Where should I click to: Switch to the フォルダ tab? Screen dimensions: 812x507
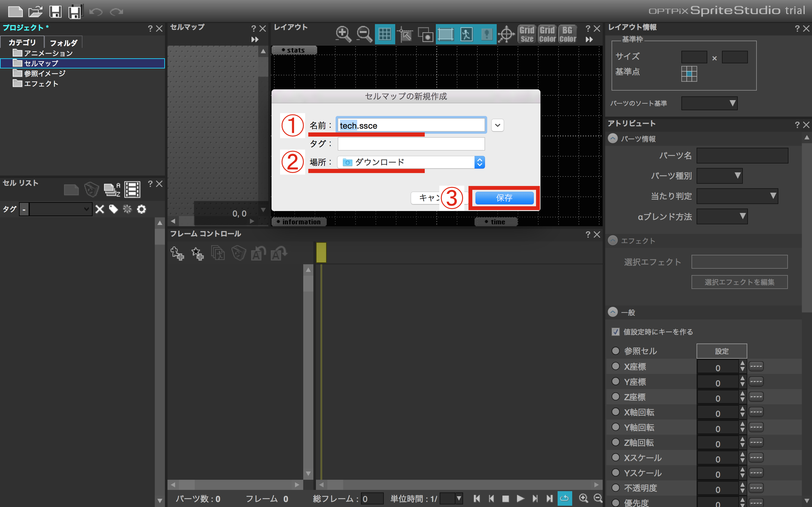(63, 42)
